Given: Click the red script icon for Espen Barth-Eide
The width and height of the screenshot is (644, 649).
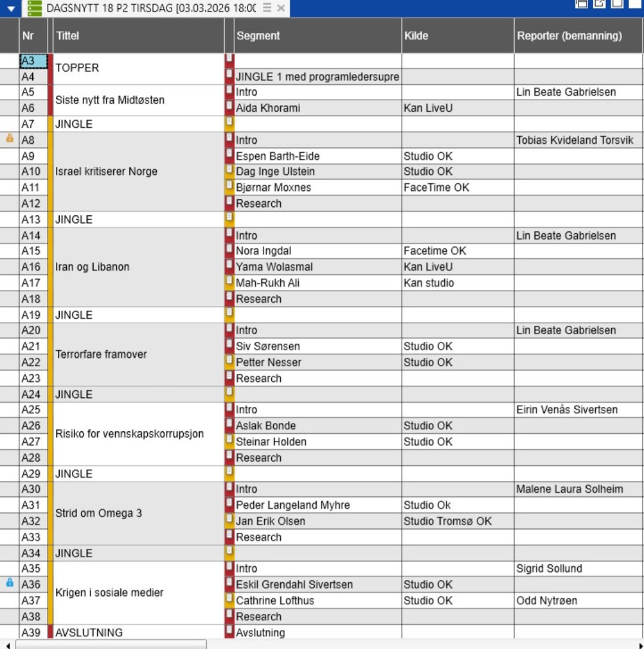Looking at the screenshot, I should [229, 154].
